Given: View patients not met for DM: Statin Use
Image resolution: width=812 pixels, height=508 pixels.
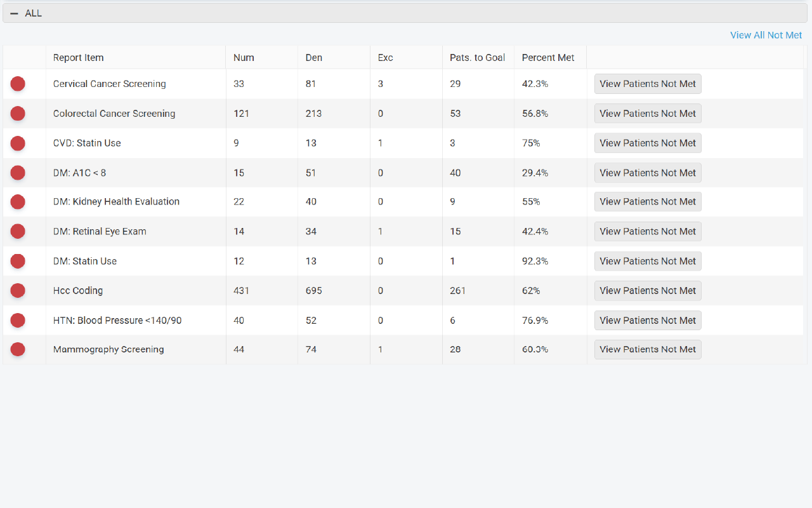Looking at the screenshot, I should click(x=648, y=261).
